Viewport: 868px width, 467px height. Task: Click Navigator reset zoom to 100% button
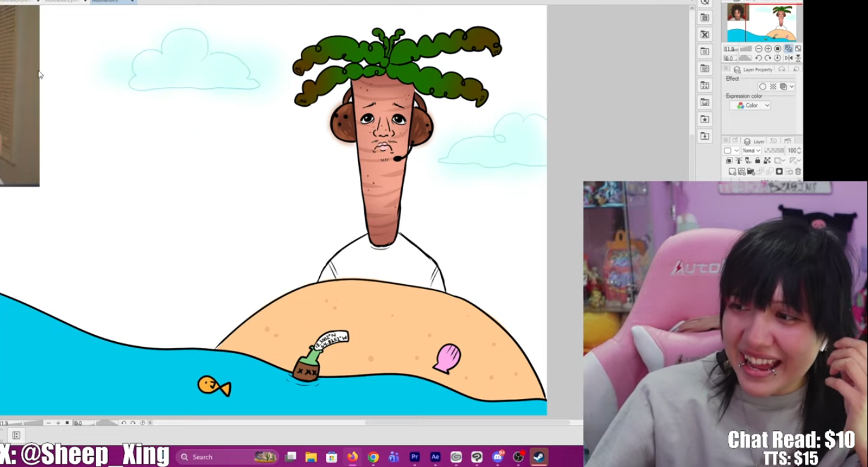(778, 48)
